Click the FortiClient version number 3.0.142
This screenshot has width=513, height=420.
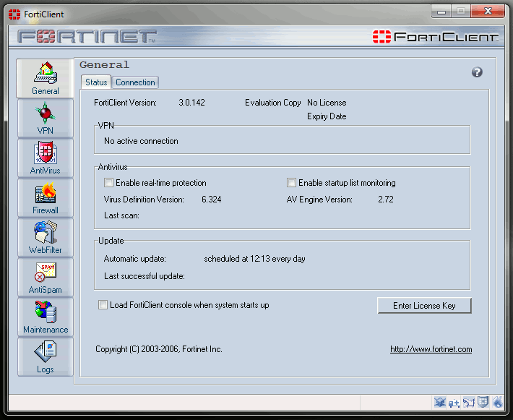(191, 103)
